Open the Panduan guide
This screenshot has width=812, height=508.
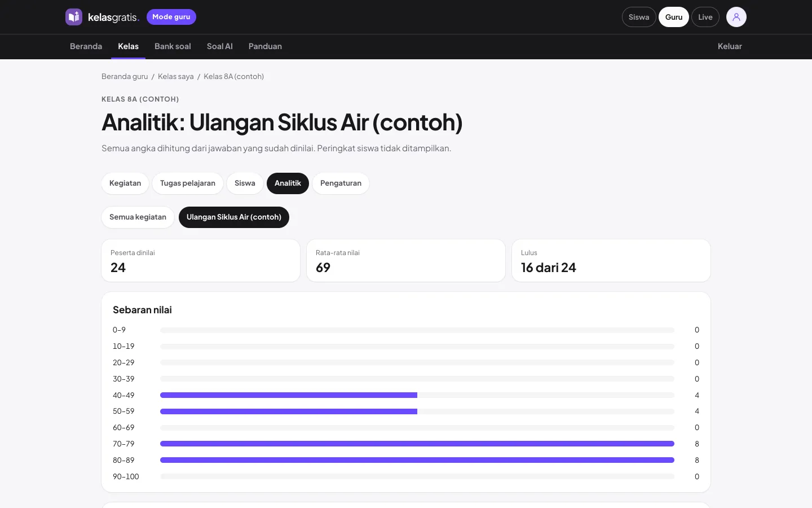click(x=265, y=46)
